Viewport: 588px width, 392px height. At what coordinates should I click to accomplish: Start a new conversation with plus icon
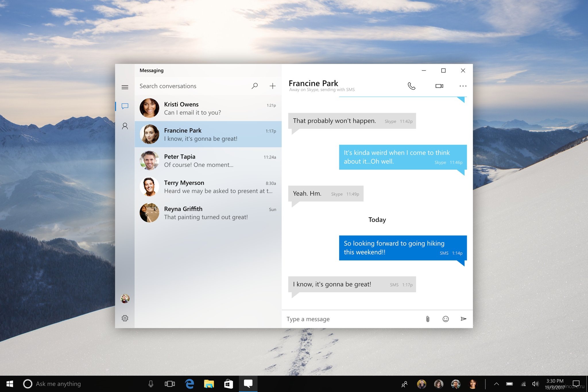click(273, 86)
